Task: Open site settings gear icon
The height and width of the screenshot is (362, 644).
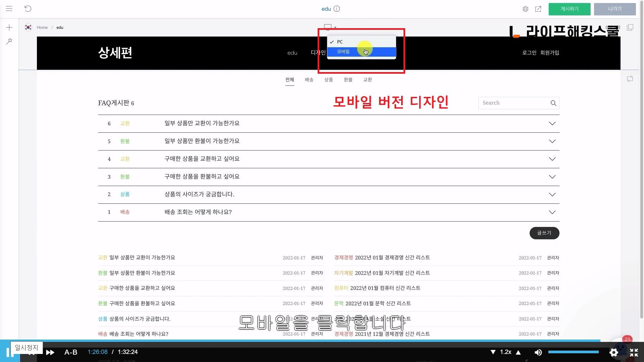Action: (x=525, y=9)
